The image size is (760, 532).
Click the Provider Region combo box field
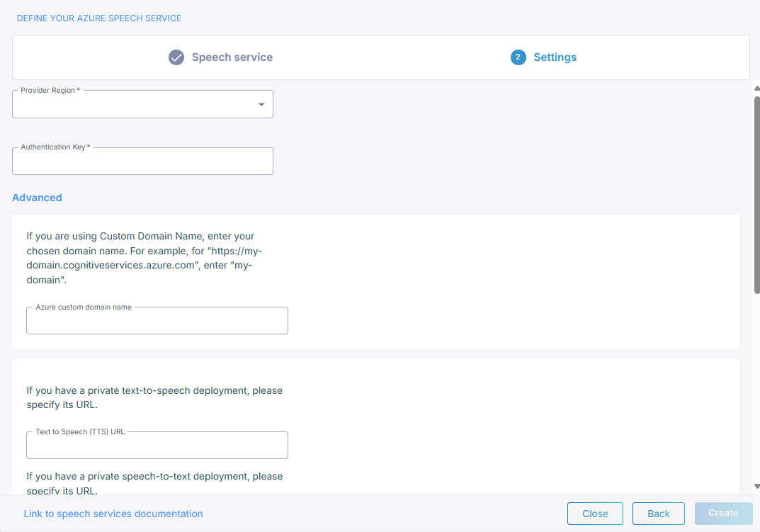(135, 105)
